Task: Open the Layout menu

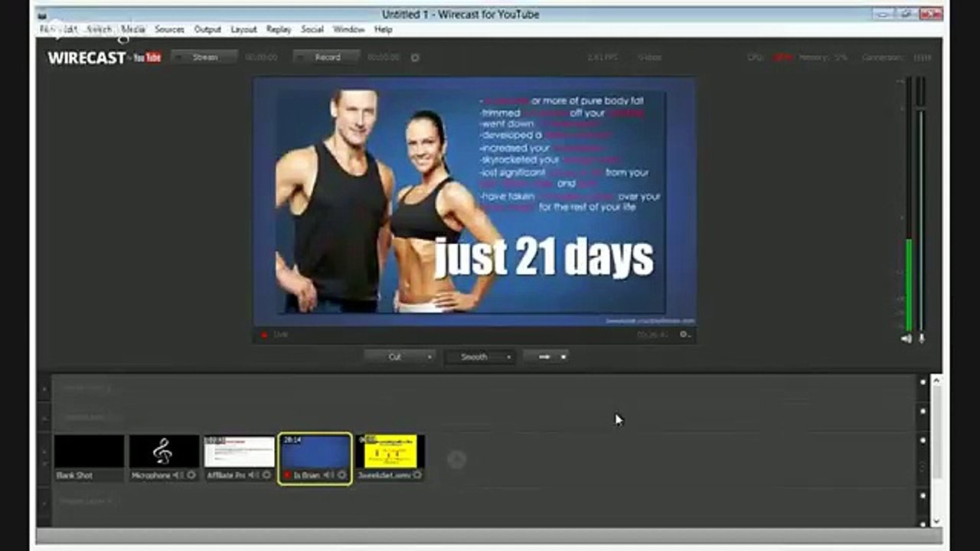Action: pos(243,29)
